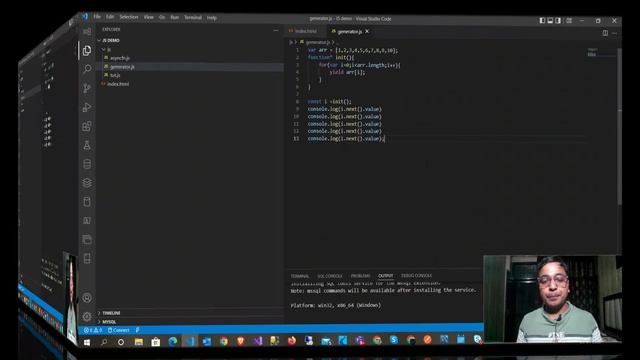Click the 'yield arr[i];' code line

click(x=347, y=72)
